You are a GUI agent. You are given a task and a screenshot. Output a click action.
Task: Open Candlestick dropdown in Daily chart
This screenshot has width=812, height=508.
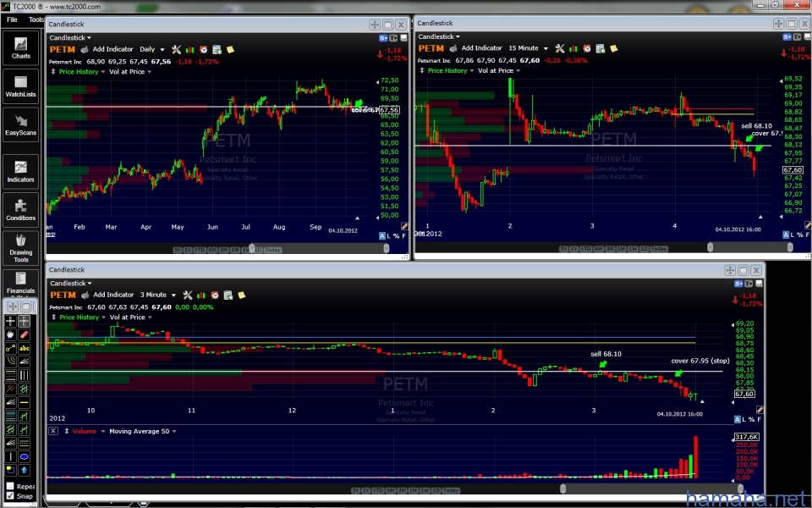70,37
